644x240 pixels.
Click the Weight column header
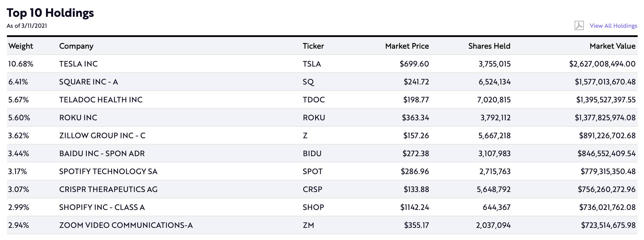(x=21, y=46)
